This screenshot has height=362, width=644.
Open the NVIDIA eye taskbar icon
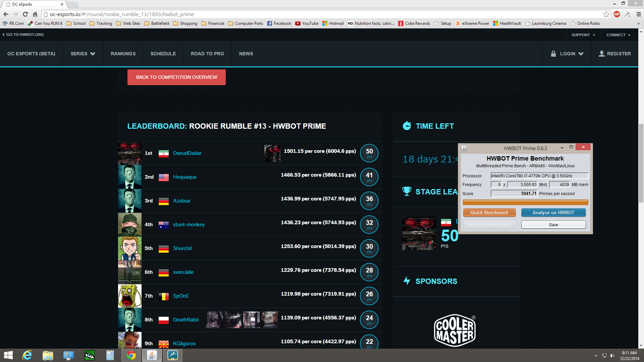(x=90, y=355)
